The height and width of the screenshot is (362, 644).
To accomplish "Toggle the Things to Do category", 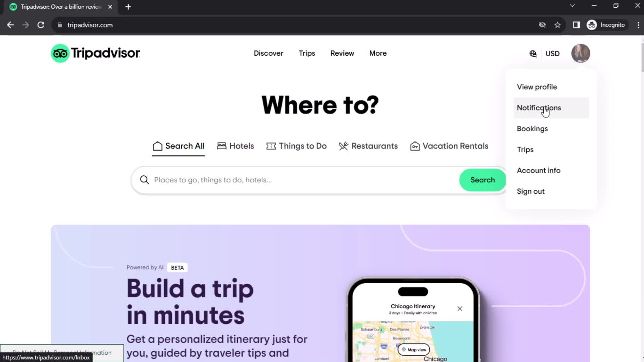I will 297,146.
